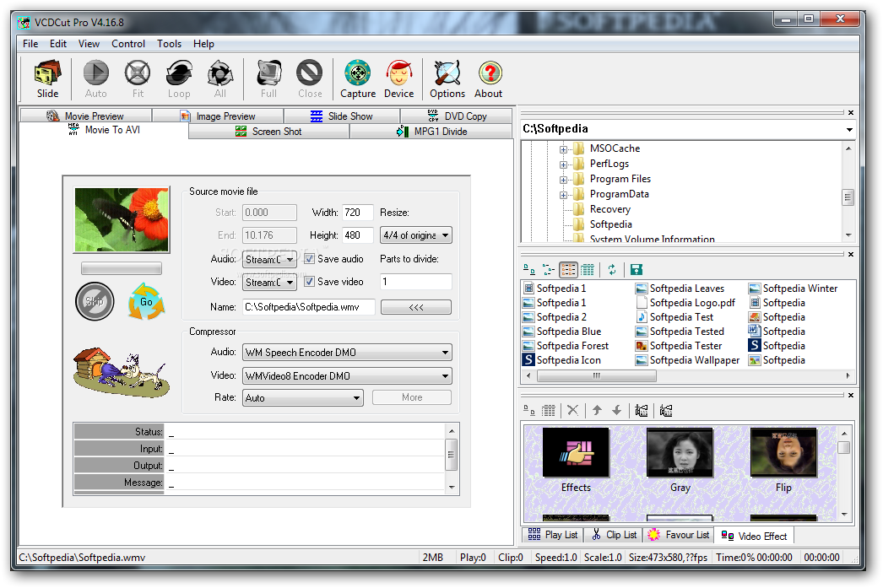Open the Options tool
Viewport: 883px width, 588px height.
click(x=447, y=78)
